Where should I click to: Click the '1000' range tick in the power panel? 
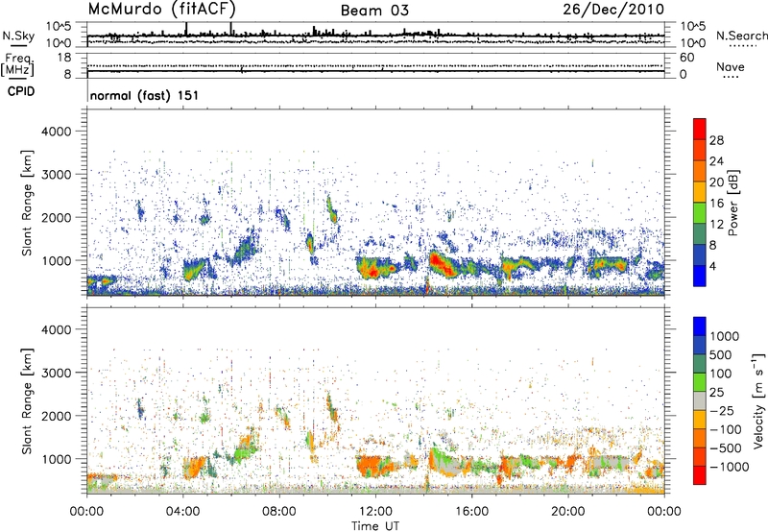coord(57,260)
